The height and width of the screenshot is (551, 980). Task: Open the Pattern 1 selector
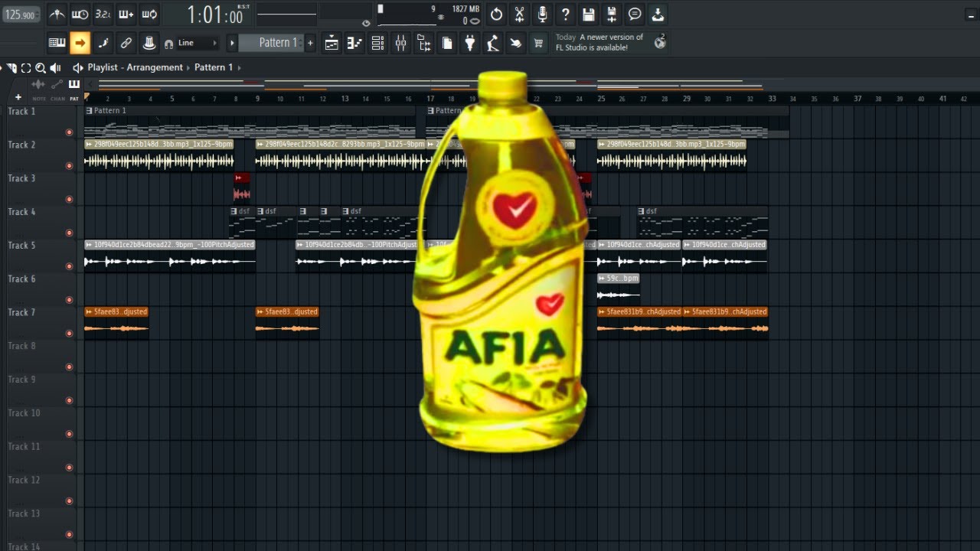click(x=271, y=43)
